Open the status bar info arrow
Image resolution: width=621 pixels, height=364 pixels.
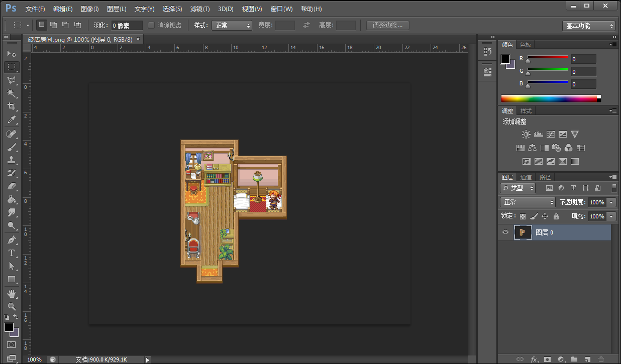pos(147,359)
